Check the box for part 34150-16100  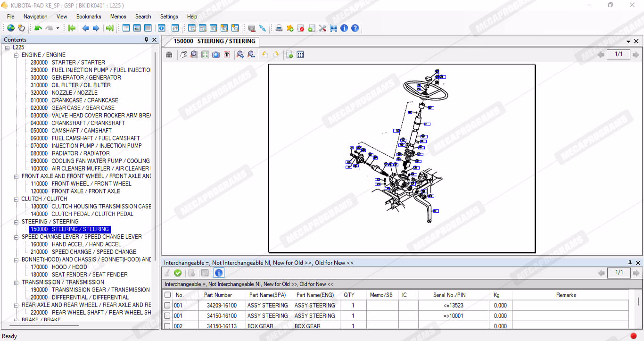pos(167,316)
